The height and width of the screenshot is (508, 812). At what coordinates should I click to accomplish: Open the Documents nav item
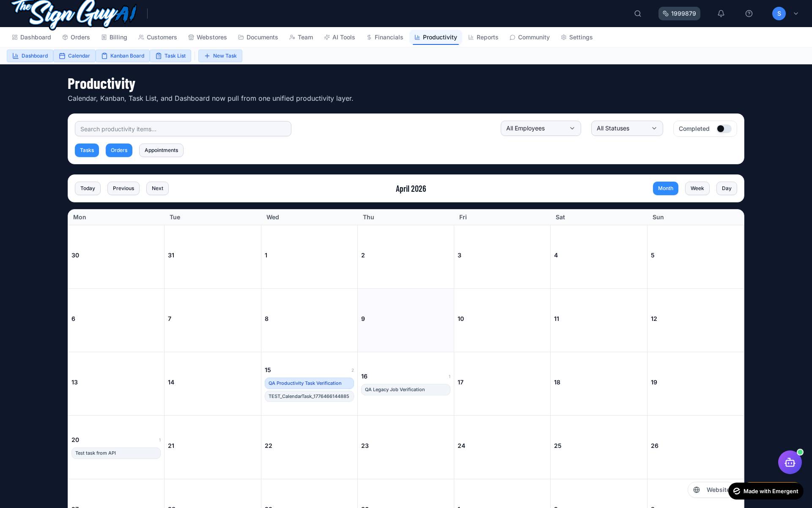tap(258, 37)
